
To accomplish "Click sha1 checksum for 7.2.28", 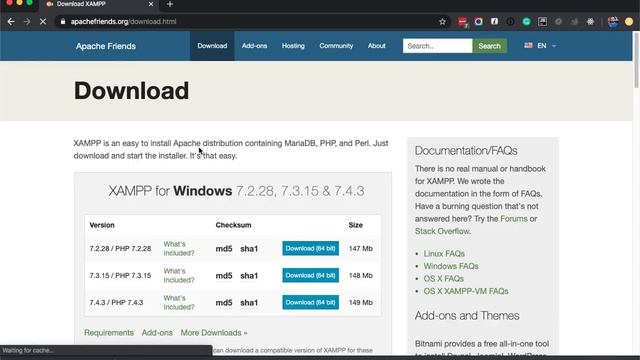I will coord(249,249).
